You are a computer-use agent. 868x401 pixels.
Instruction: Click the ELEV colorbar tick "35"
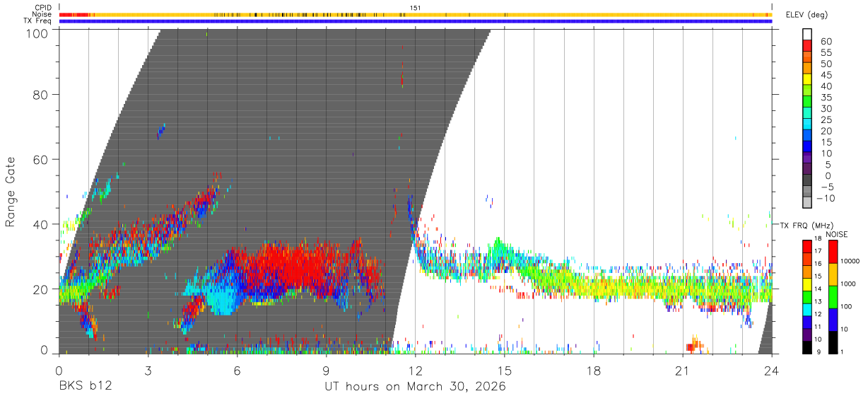[x=826, y=97]
